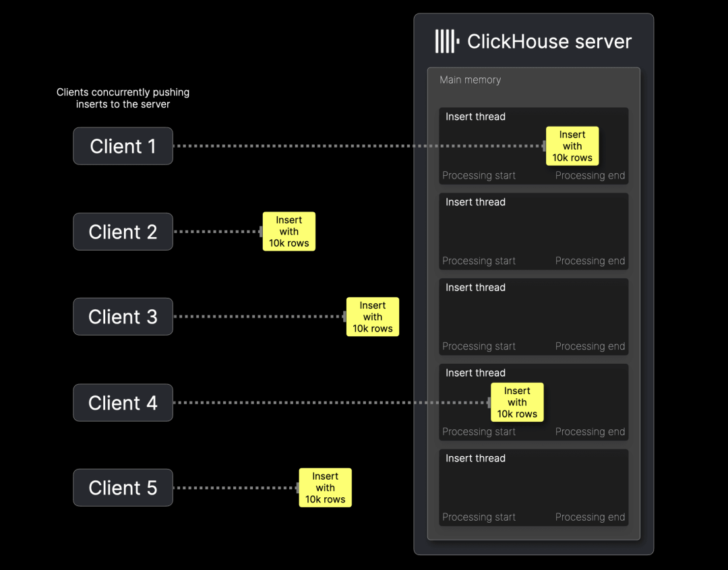The height and width of the screenshot is (570, 728).
Task: Click the "Clients concurrently pushing inserts" caption
Action: pyautogui.click(x=123, y=98)
